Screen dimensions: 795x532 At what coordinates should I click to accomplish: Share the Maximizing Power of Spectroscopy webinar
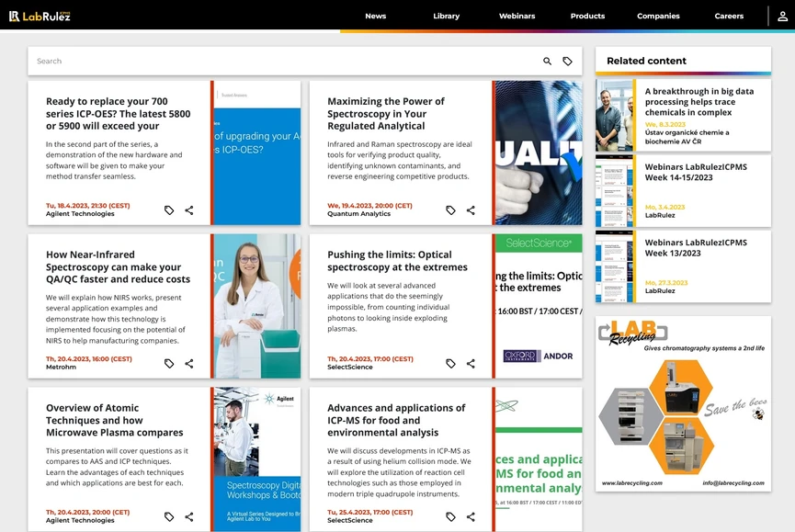click(x=471, y=210)
